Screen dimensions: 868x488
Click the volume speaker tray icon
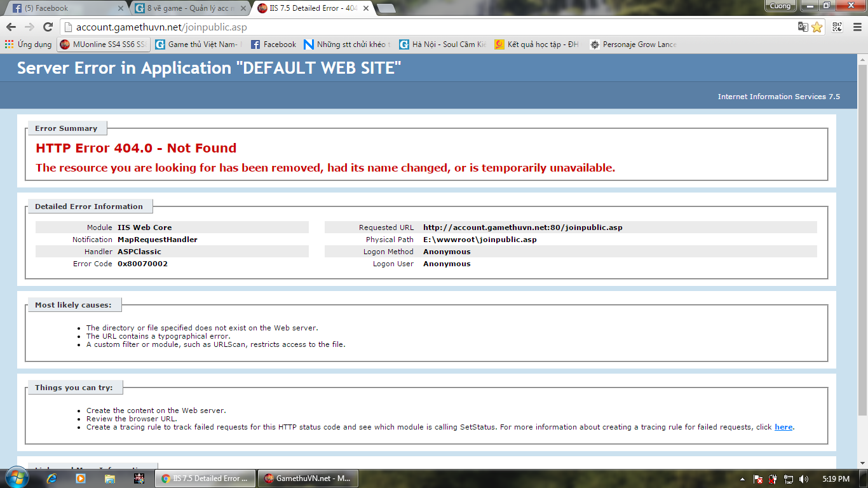804,479
